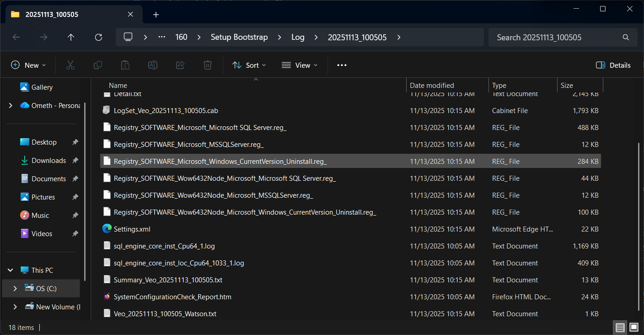Open the Documents quick access folder
The image size is (644, 335).
[x=48, y=178]
